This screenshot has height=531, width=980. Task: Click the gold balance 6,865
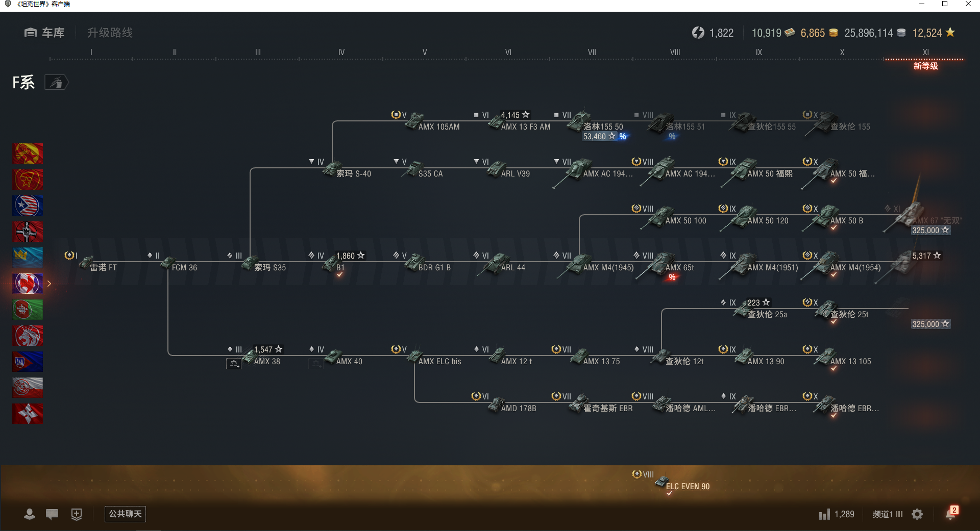pyautogui.click(x=819, y=33)
